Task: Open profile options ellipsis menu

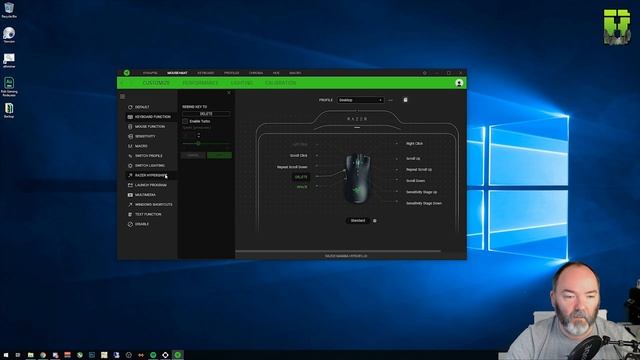Action: click(391, 100)
